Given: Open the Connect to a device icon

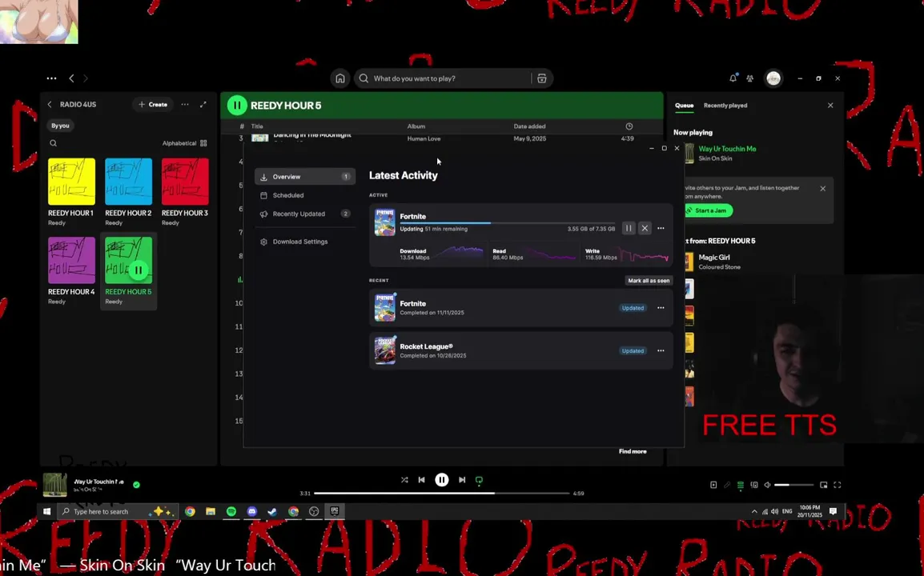Looking at the screenshot, I should [x=754, y=485].
